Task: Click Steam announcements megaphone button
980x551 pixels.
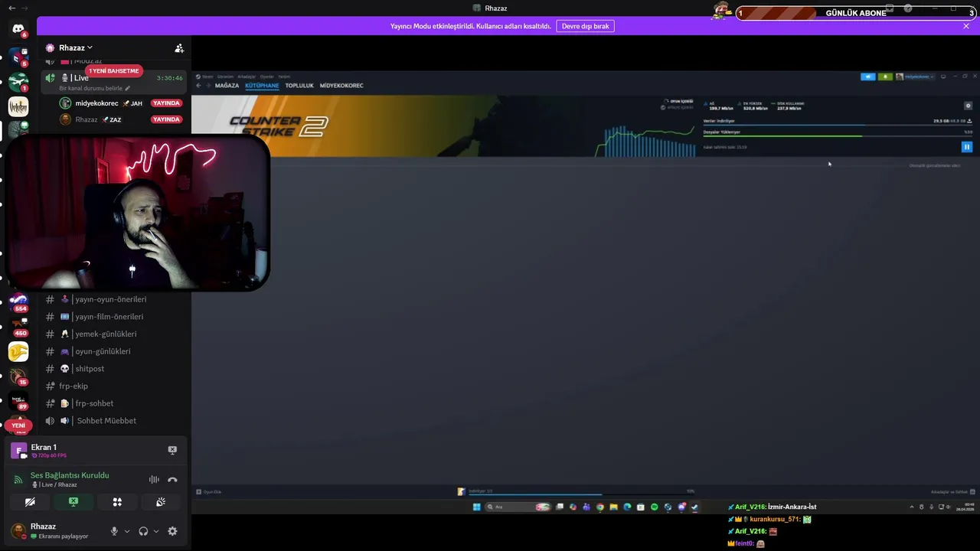Action: point(868,77)
